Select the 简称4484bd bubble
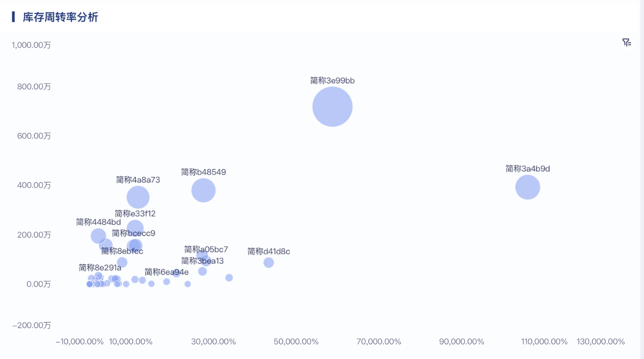The width and height of the screenshot is (644, 359). coord(98,236)
